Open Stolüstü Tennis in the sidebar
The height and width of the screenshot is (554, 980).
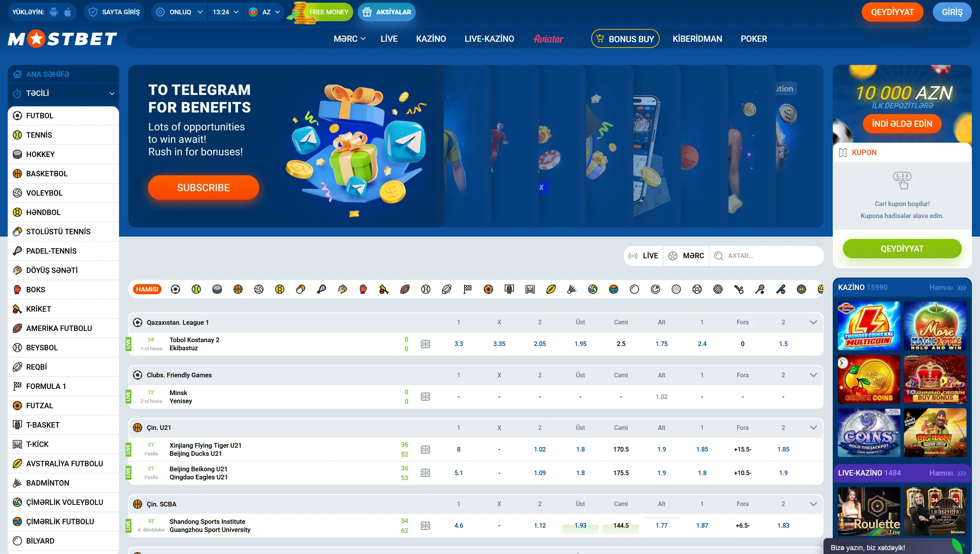click(x=63, y=232)
